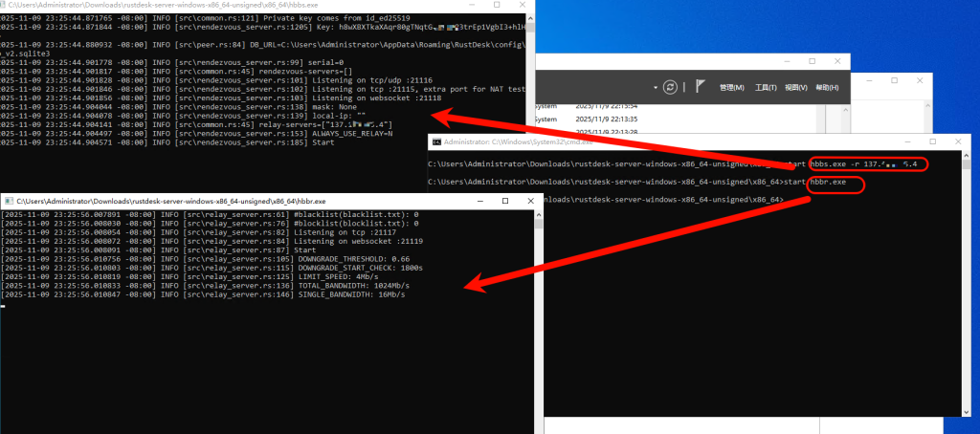Close the hbbs.exe console window
The height and width of the screenshot is (434, 980).
[x=522, y=5]
